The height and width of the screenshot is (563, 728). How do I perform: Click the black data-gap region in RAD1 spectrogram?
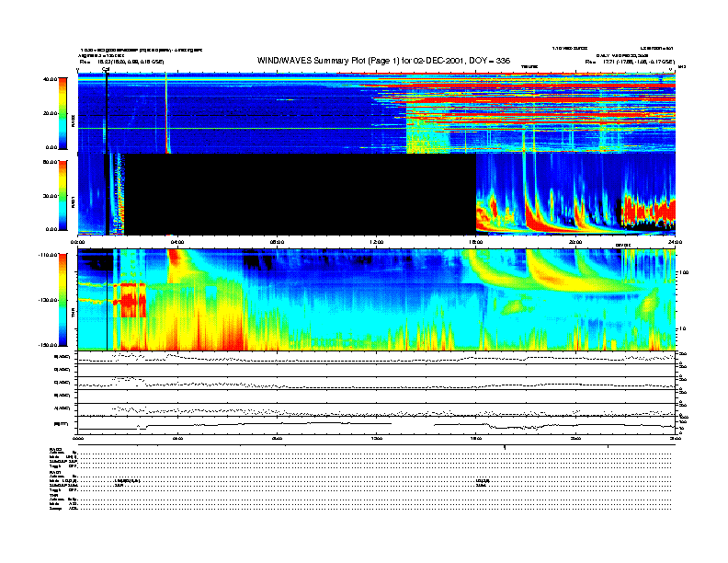[x=300, y=194]
